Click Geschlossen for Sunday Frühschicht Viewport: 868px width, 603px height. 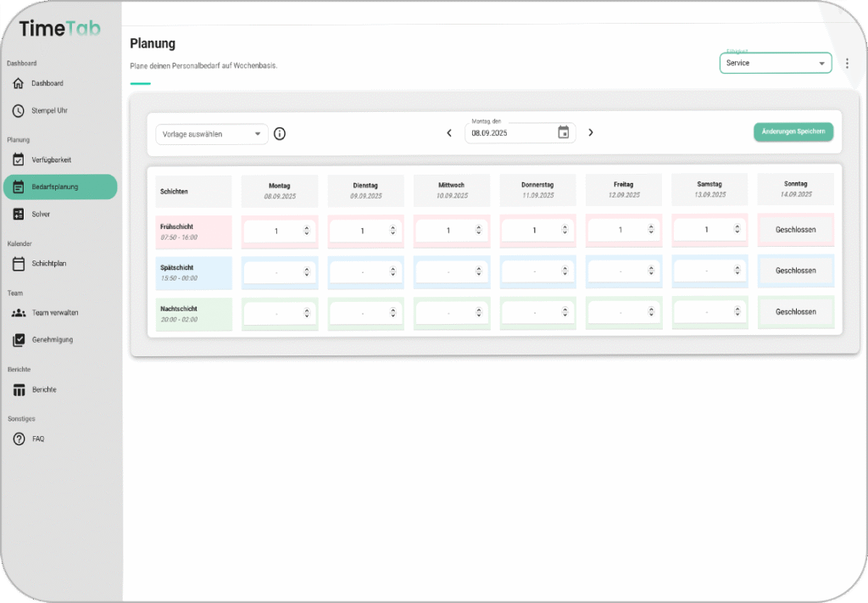click(795, 230)
